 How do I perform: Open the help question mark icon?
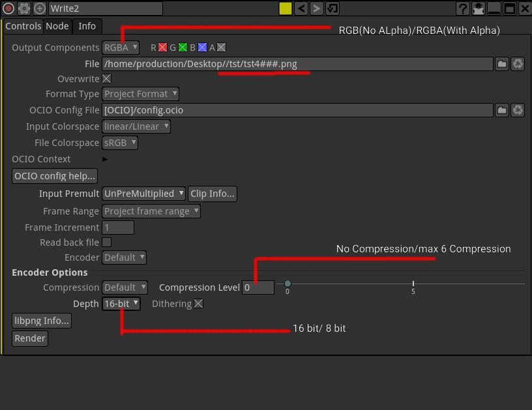point(463,8)
